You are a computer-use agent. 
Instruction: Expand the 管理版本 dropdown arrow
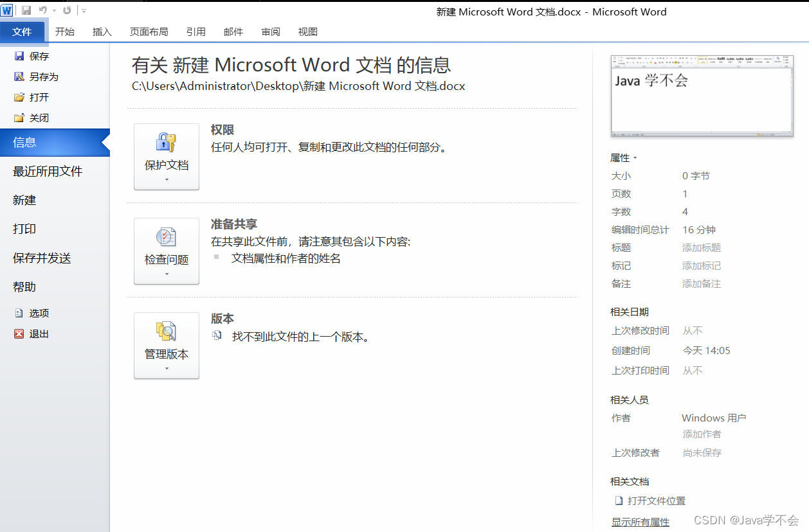pos(167,369)
